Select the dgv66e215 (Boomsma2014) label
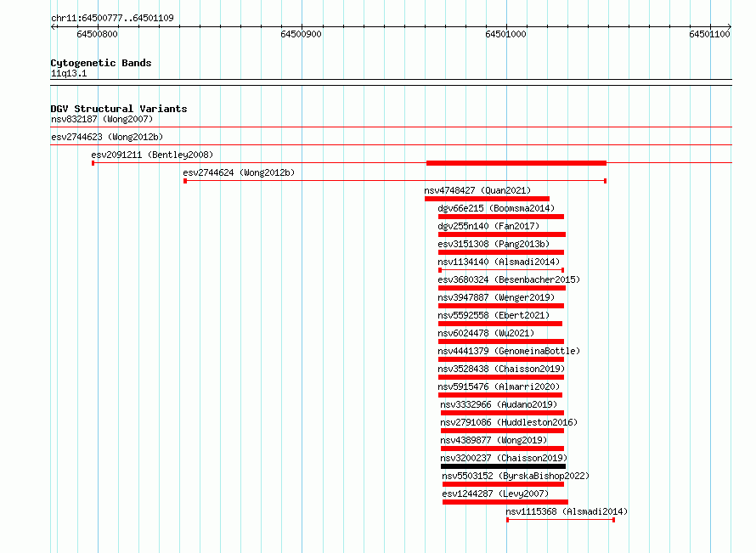Screen dimensions: 756x553 coord(496,208)
